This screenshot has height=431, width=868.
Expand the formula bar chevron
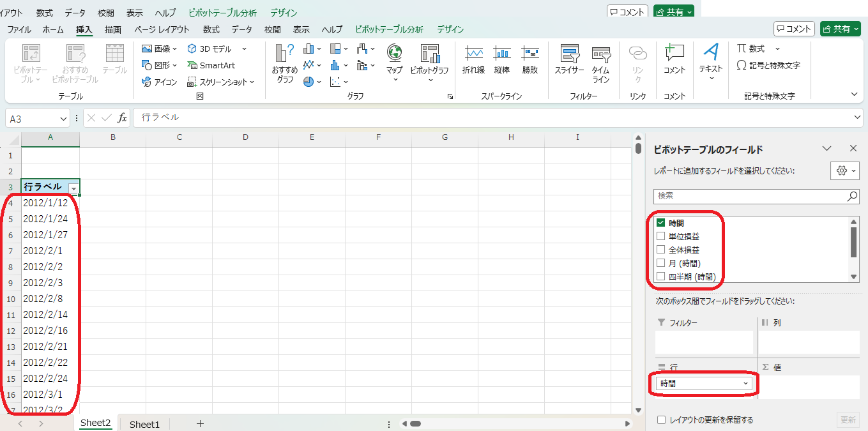click(857, 117)
